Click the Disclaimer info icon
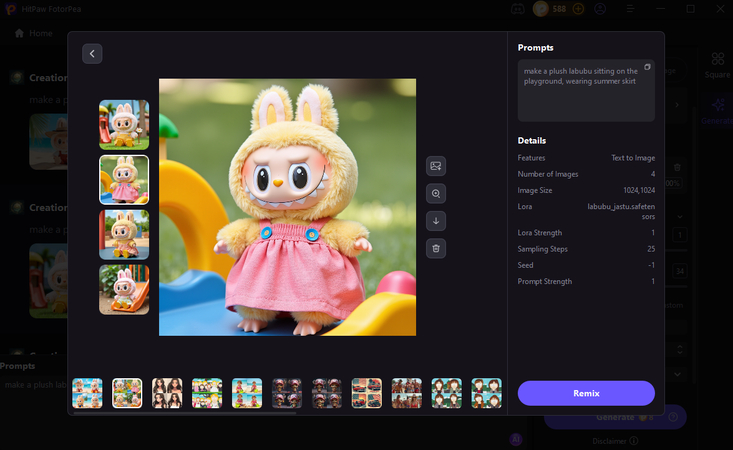 [x=634, y=441]
